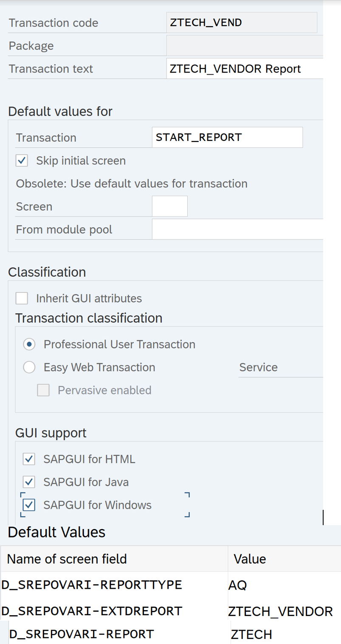Select the Name of screen field header
Screen dimensions: 341x644
[67, 559]
